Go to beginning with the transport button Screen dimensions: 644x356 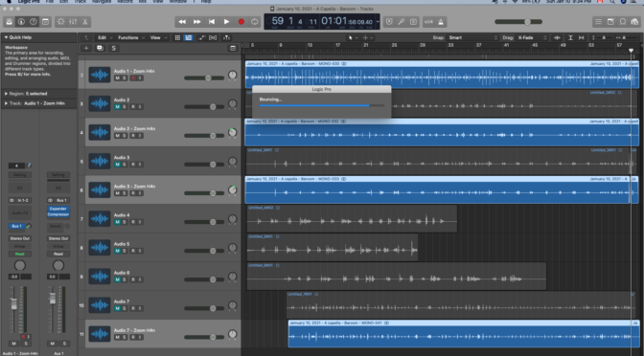[x=212, y=22]
